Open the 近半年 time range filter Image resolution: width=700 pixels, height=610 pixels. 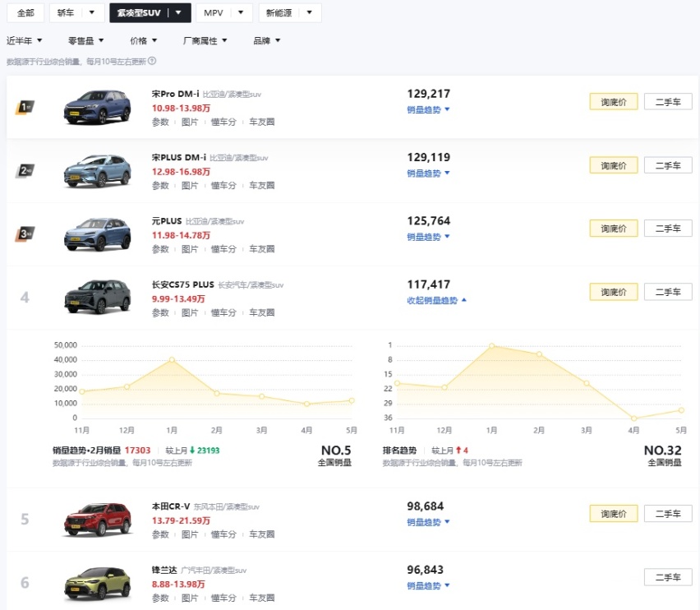coord(24,40)
